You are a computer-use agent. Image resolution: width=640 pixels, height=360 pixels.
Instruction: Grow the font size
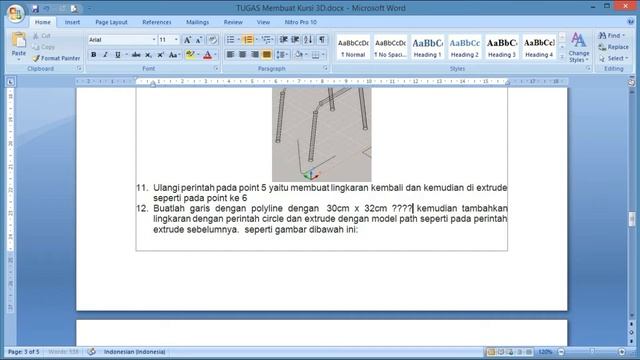187,40
